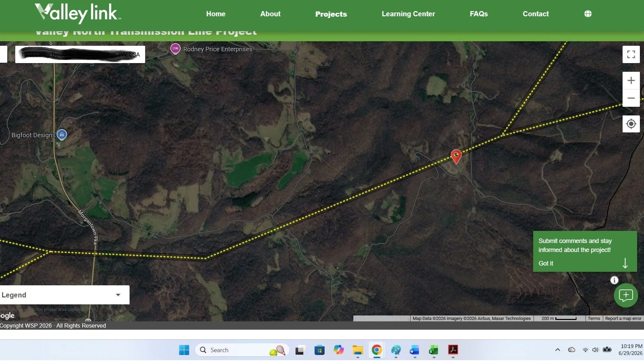This screenshot has height=364, width=644.
Task: Click the Bigfoot Designs label
Action: pos(33,135)
